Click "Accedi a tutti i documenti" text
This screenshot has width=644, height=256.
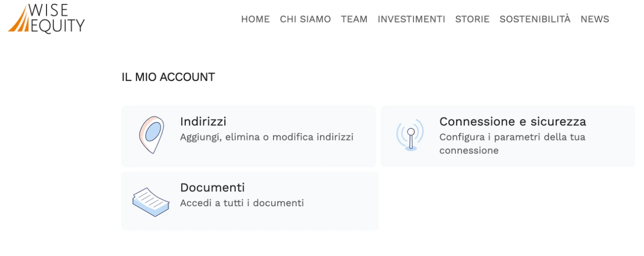(242, 203)
